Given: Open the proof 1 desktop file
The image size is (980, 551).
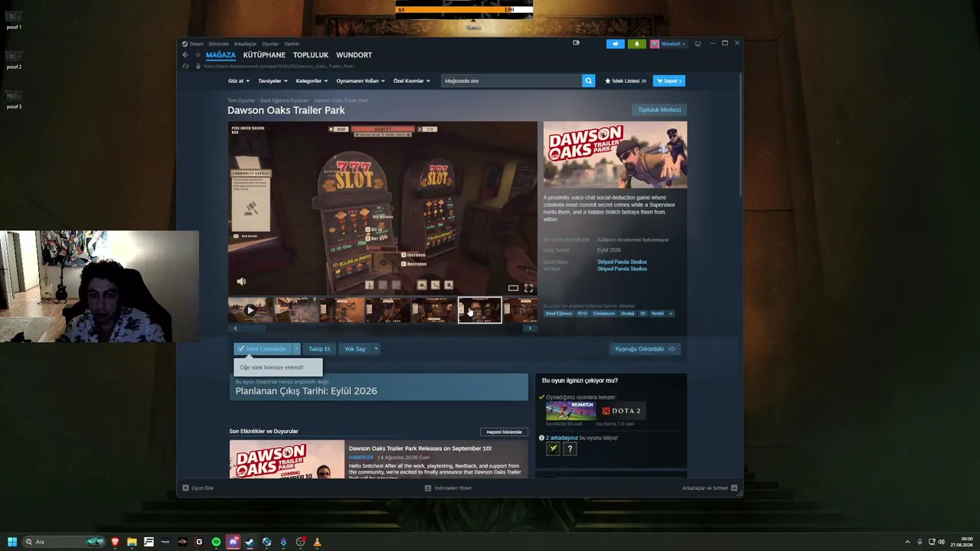Looking at the screenshot, I should point(14,21).
